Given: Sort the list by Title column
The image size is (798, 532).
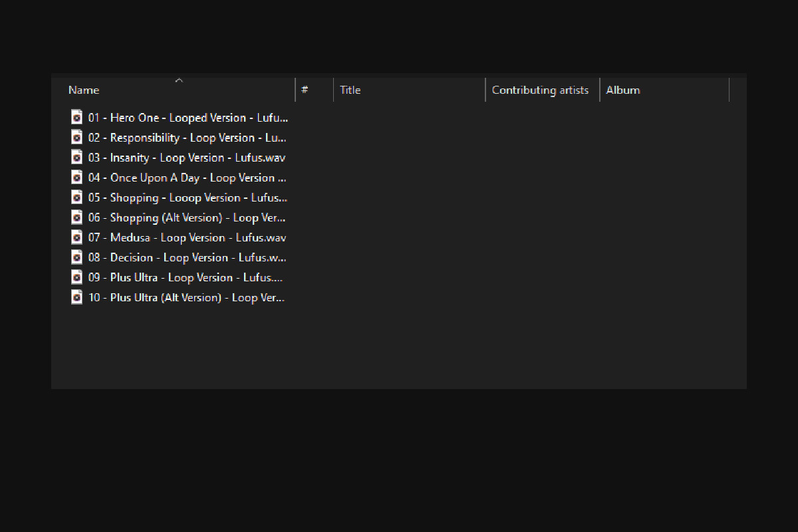Looking at the screenshot, I should click(x=350, y=90).
